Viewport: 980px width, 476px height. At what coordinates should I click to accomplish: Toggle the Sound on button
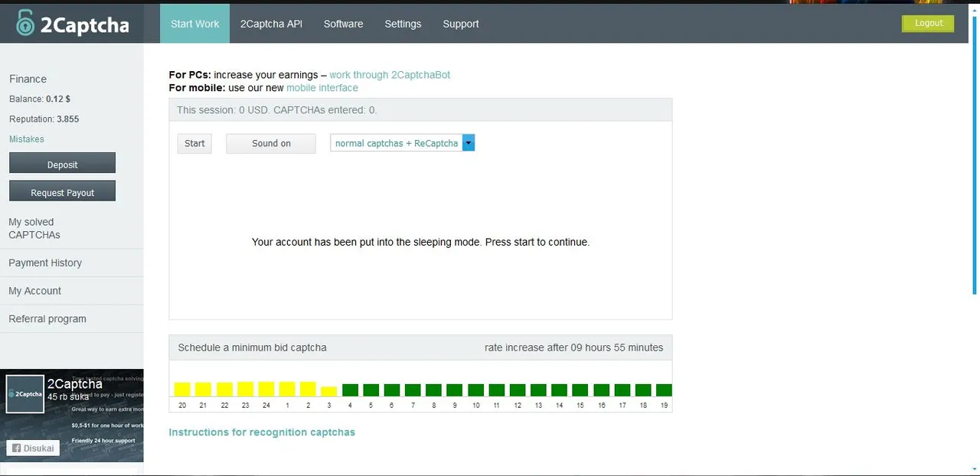[x=271, y=143]
